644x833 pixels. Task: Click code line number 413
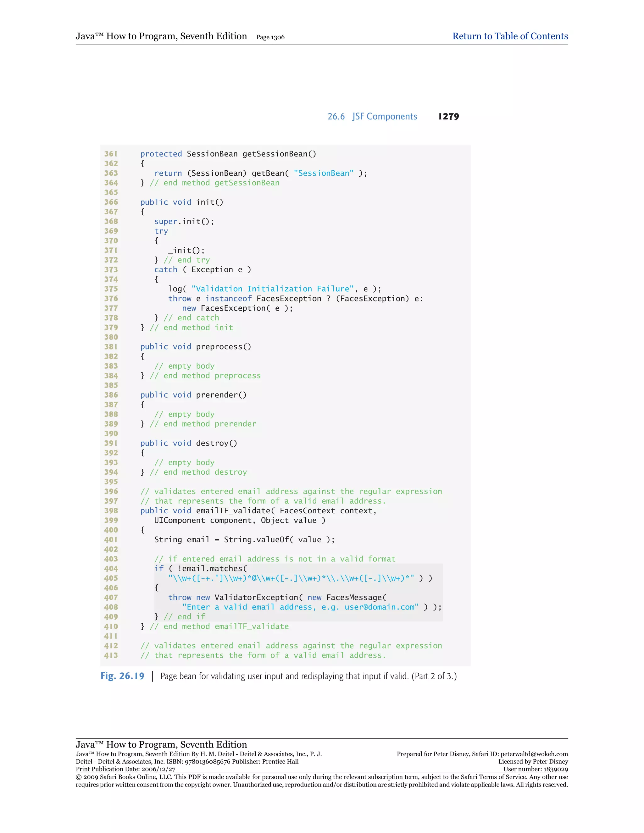click(111, 655)
